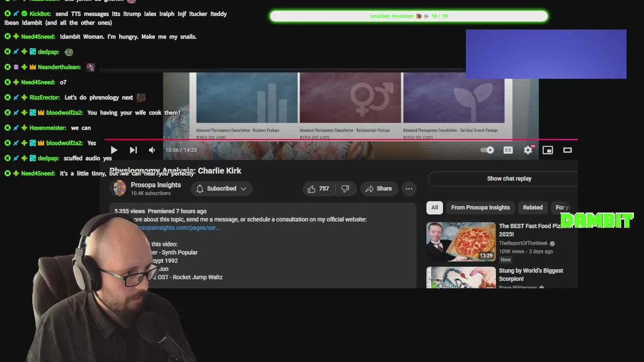Open Prosopa Insights channel name
This screenshot has width=644, height=362.
155,185
